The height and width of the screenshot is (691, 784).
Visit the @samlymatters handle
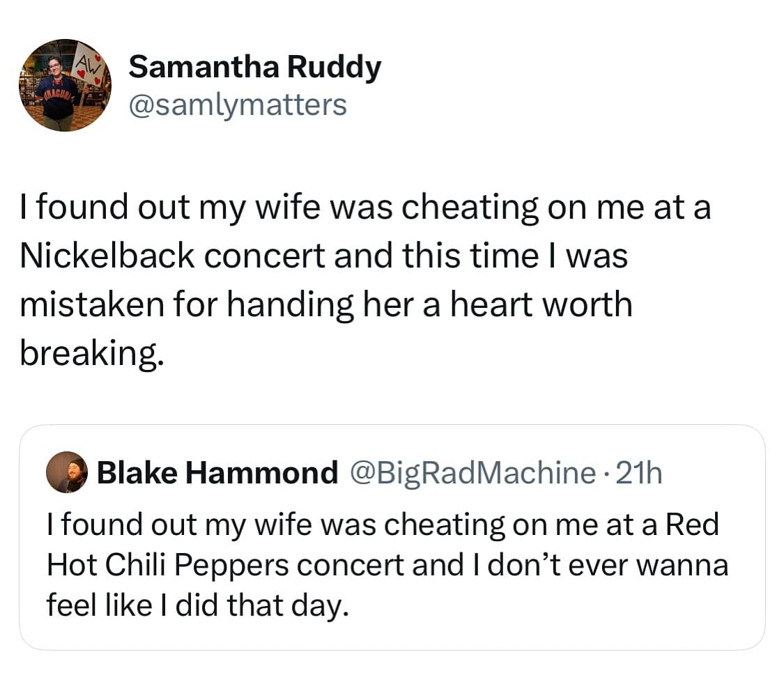click(237, 104)
